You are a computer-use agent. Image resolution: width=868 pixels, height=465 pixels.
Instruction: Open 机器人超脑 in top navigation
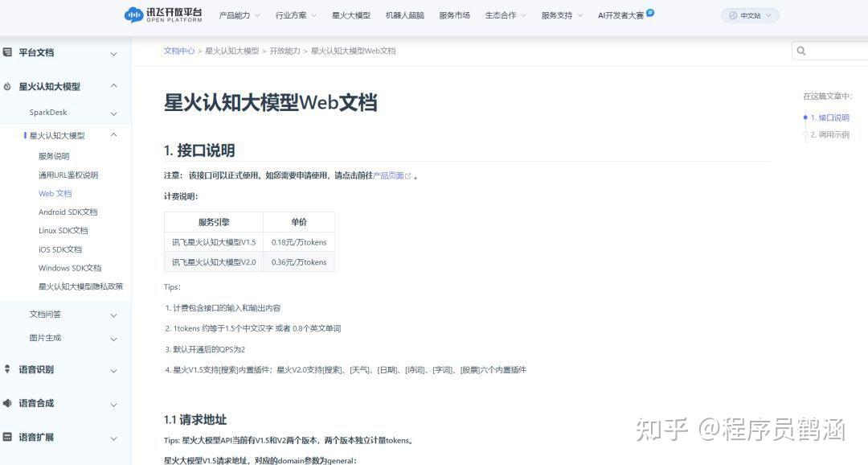point(404,15)
